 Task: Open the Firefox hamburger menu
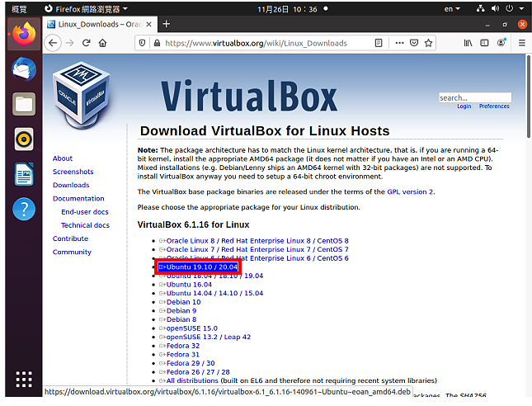click(x=522, y=43)
